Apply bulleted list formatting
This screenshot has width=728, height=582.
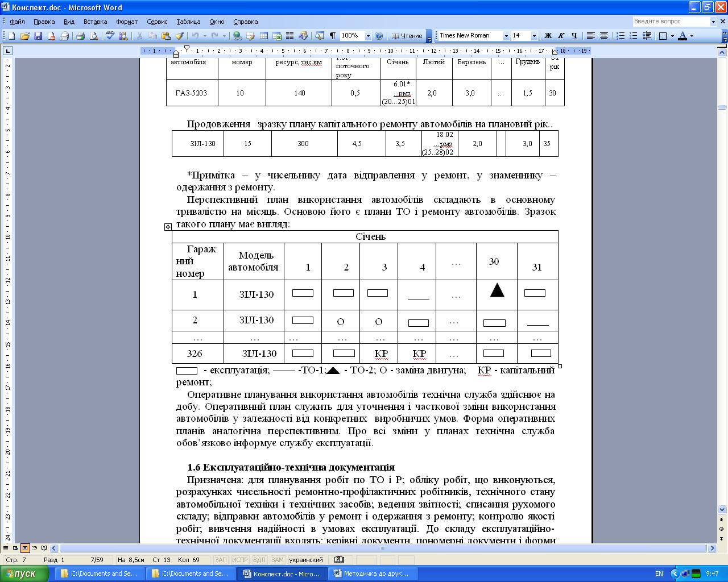(634, 36)
